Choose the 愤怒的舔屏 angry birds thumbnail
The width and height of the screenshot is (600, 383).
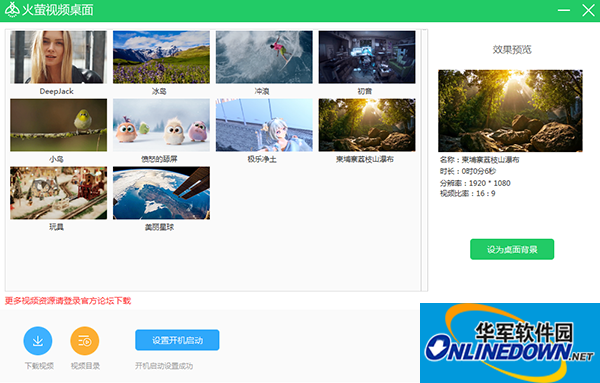161,125
